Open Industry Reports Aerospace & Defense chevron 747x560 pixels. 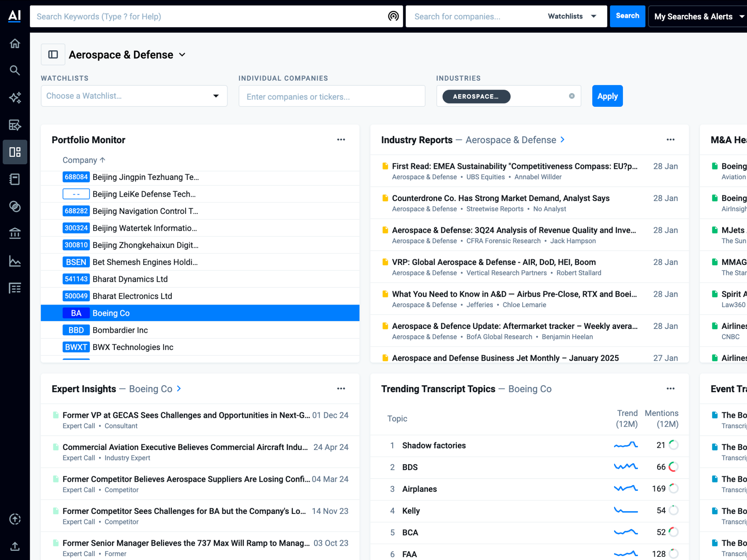click(x=563, y=140)
